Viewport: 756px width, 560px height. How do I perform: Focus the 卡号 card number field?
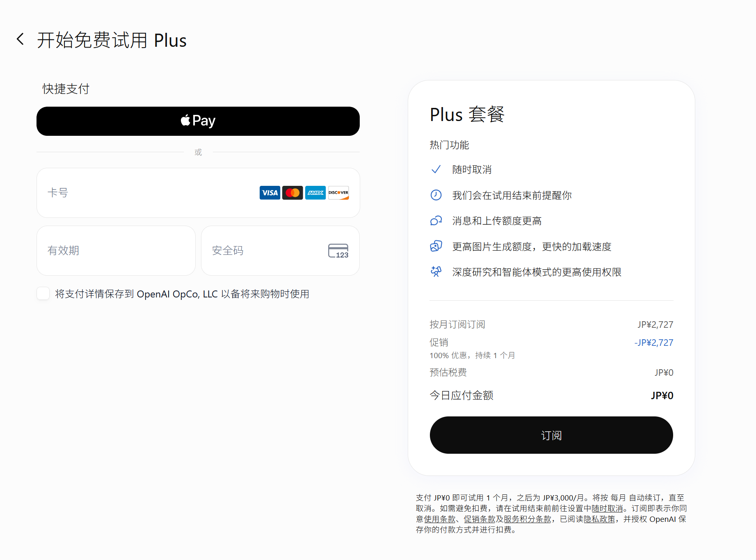tap(198, 193)
